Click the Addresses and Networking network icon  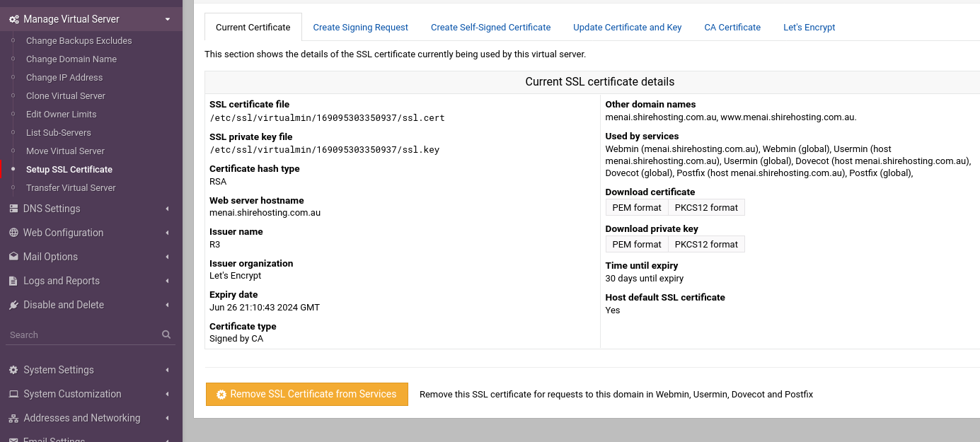coord(13,418)
